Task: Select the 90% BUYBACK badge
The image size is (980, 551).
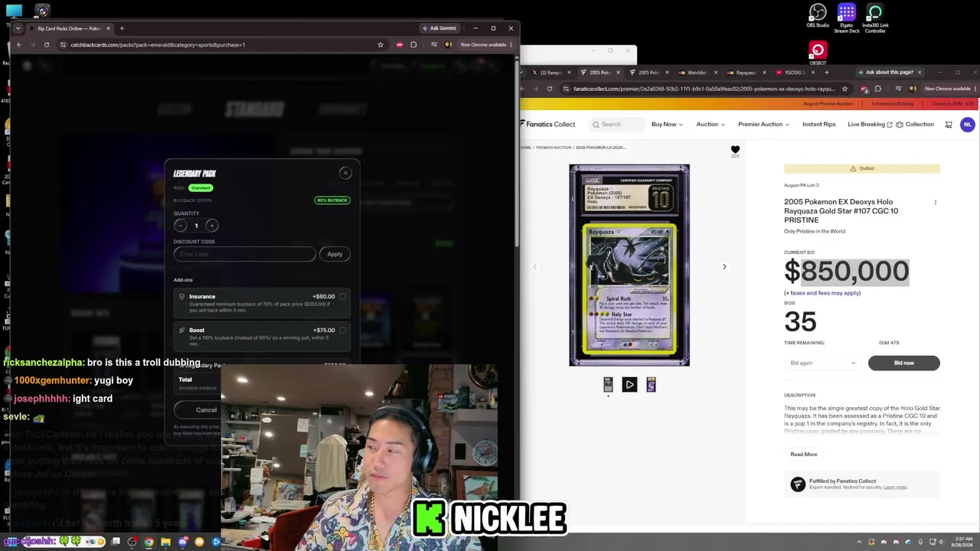Action: 332,201
